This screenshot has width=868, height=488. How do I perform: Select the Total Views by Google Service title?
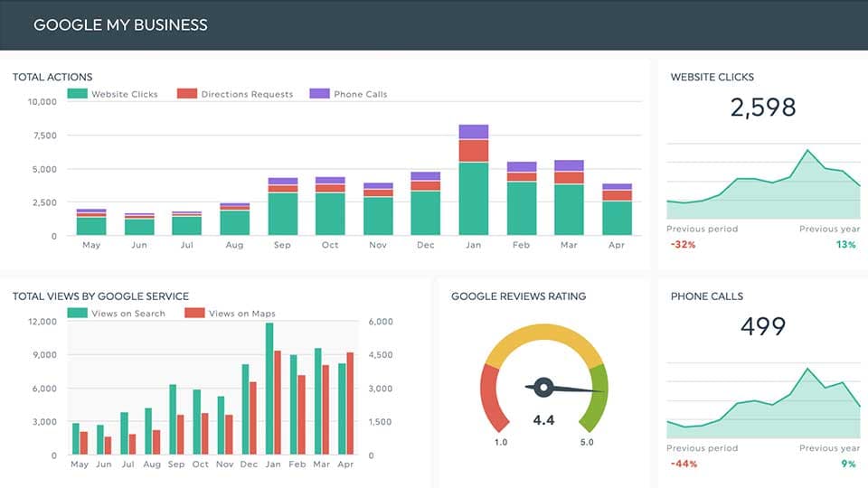click(100, 296)
